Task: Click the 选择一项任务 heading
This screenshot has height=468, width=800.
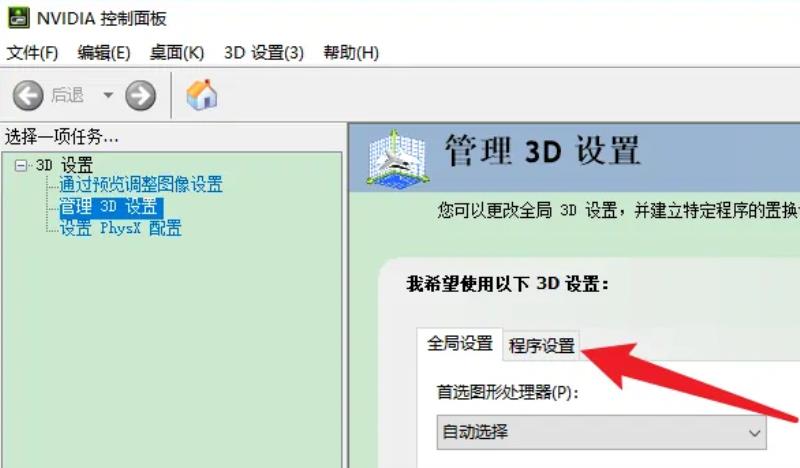Action: [62, 137]
